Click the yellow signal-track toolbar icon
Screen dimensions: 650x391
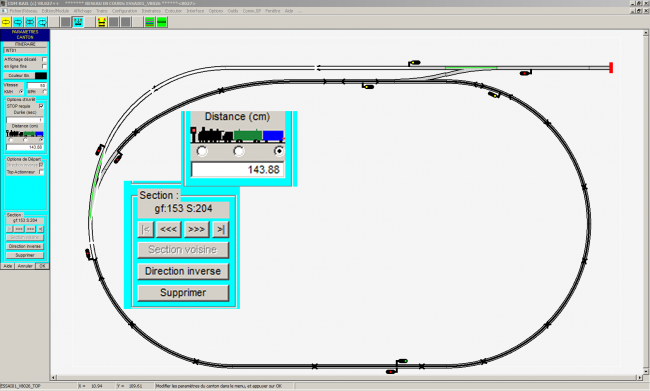[102, 22]
